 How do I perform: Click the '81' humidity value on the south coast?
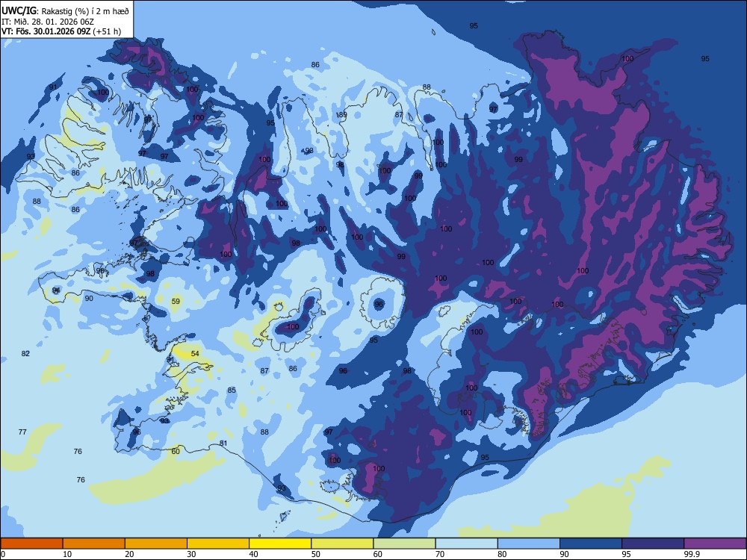click(223, 444)
